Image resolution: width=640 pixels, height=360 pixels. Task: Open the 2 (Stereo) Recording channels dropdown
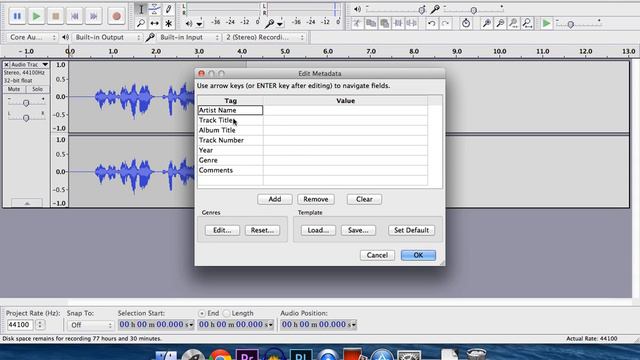[x=264, y=37]
